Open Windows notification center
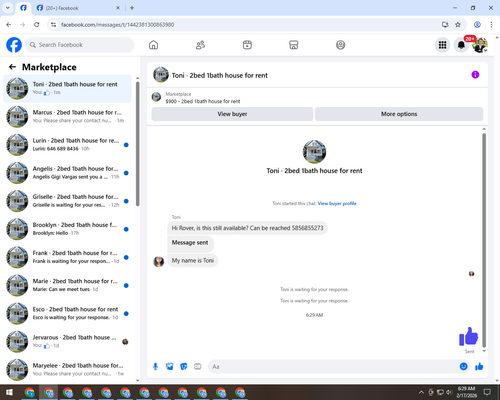This screenshot has width=500, height=400. coord(487,392)
